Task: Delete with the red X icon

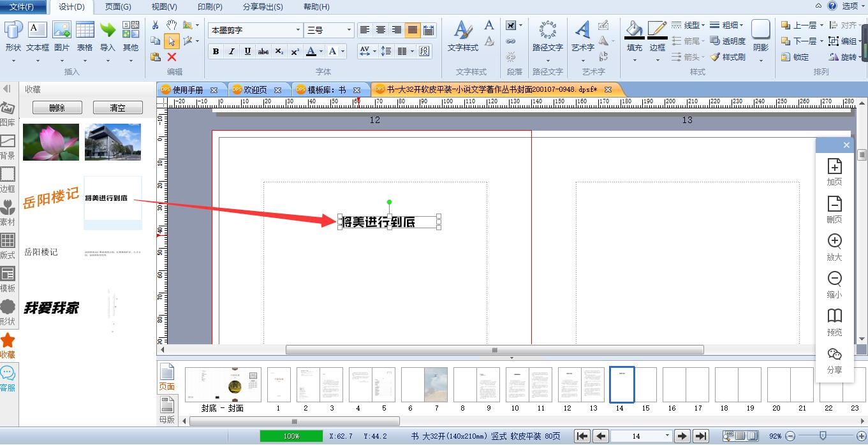Action: (x=172, y=57)
